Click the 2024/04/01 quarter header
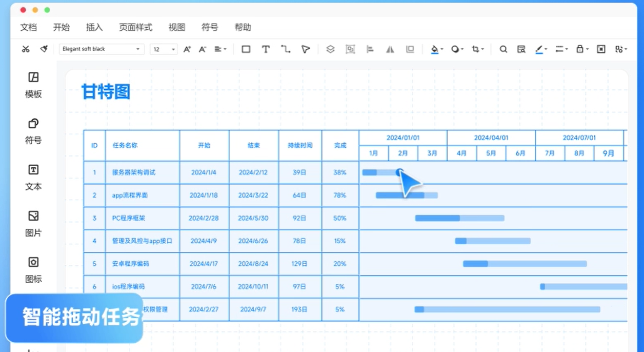The width and height of the screenshot is (644, 352). pos(491,138)
